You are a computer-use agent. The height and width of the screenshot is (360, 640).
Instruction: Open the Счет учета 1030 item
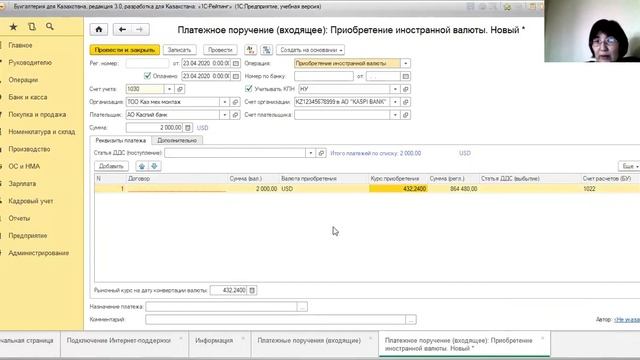coord(180,89)
